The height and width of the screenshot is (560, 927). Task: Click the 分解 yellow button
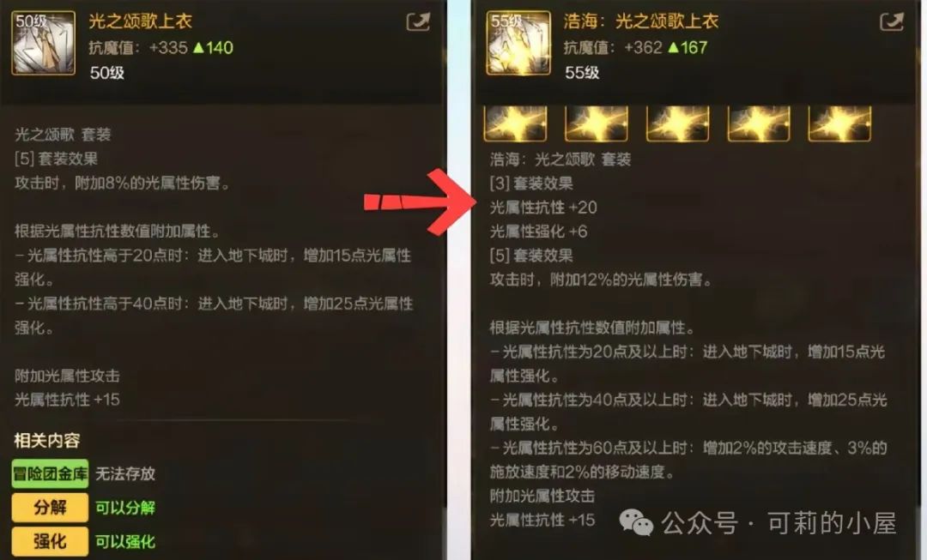pos(51,508)
